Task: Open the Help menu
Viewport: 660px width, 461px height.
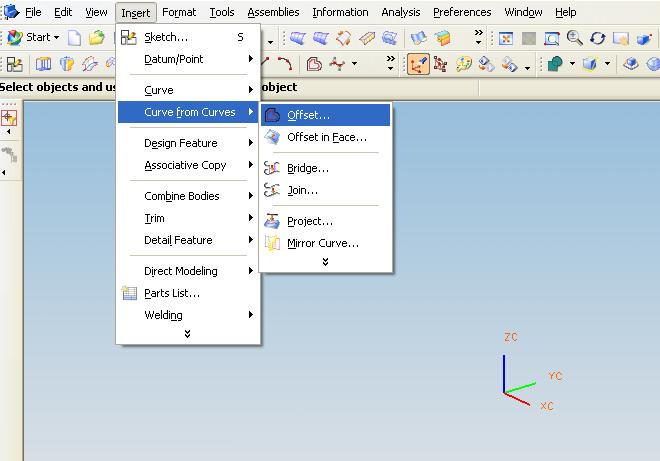Action: click(x=565, y=13)
